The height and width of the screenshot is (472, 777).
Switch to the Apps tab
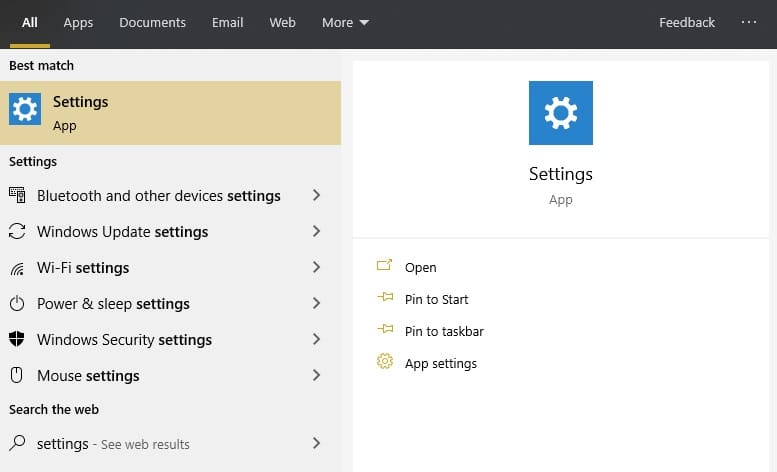[78, 22]
